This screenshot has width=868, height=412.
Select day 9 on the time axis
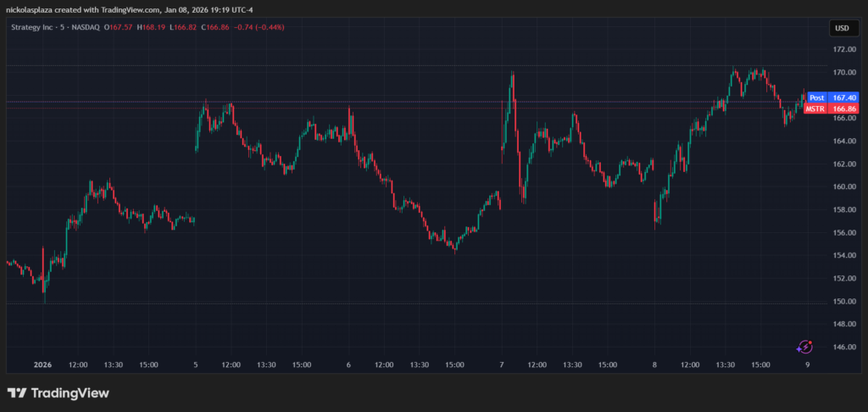tap(807, 365)
